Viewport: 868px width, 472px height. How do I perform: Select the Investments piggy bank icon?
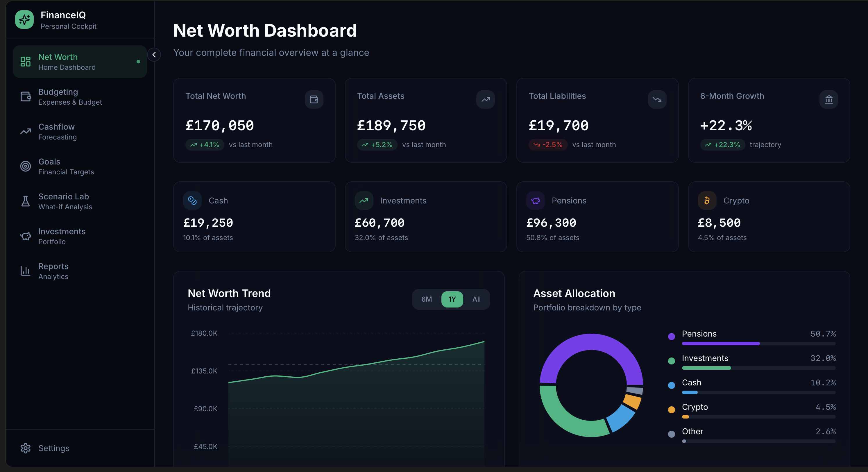pos(25,236)
